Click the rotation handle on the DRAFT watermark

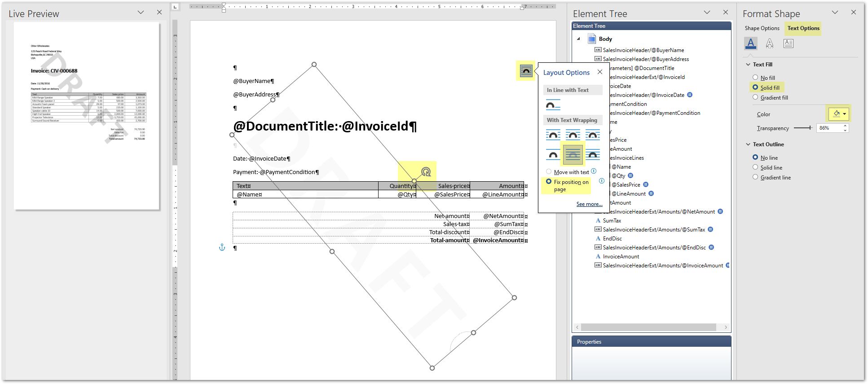pyautogui.click(x=426, y=171)
